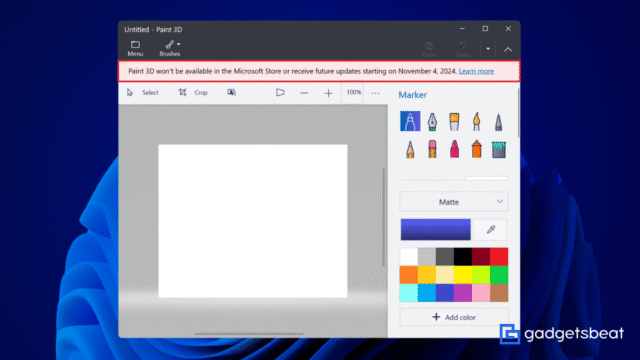Click the Add color button
The width and height of the screenshot is (640, 360).
coord(454,317)
